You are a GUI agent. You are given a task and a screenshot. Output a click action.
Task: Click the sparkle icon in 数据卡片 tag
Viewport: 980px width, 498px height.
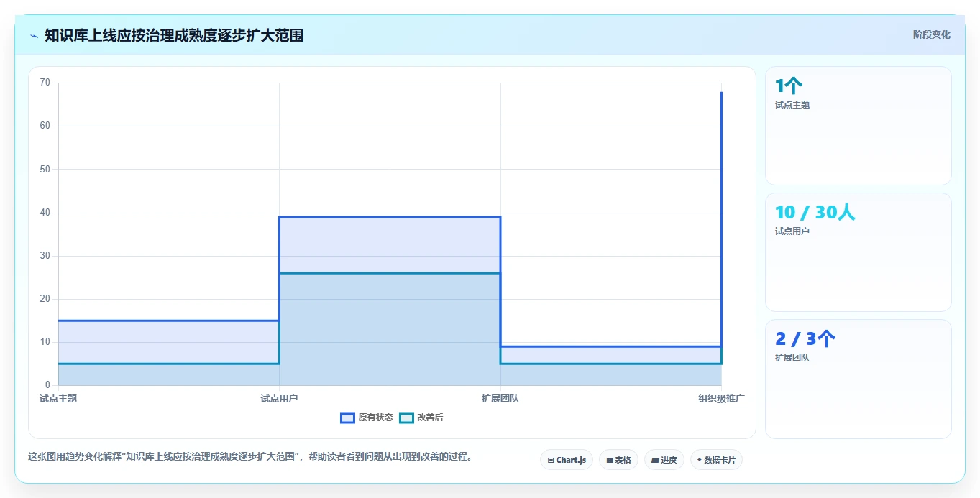tap(700, 460)
